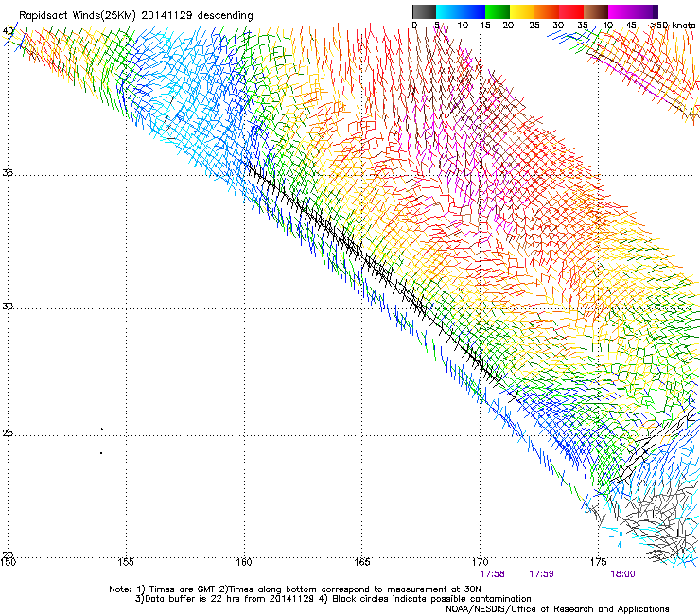The height and width of the screenshot is (615, 700).
Task: Click the cyan-to-blue 5–15 knots legend band
Action: (461, 11)
